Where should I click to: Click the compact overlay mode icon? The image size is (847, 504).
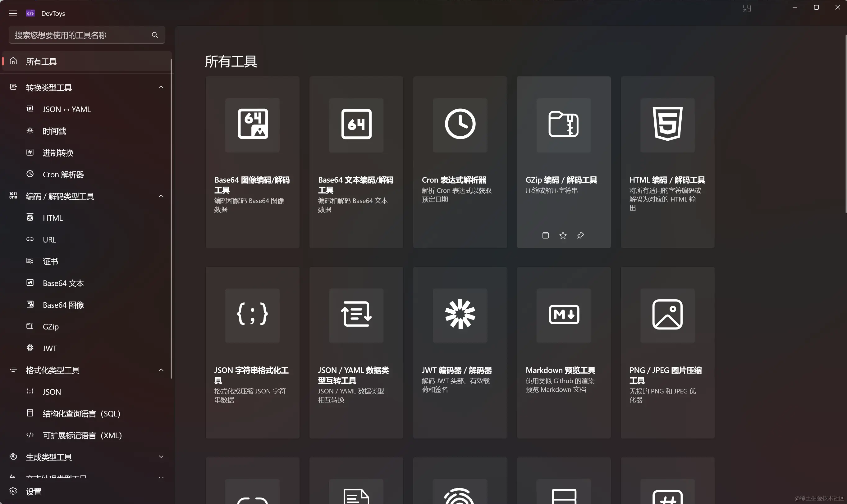pos(747,8)
